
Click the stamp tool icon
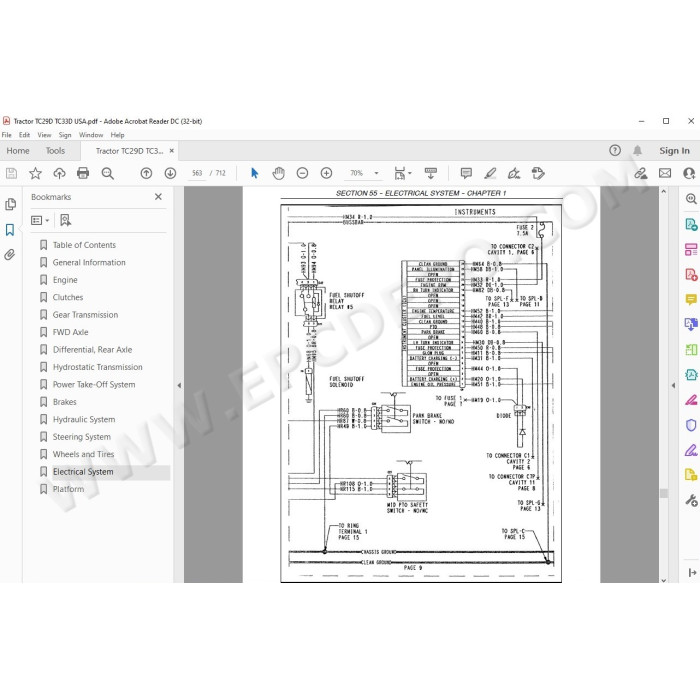point(538,173)
